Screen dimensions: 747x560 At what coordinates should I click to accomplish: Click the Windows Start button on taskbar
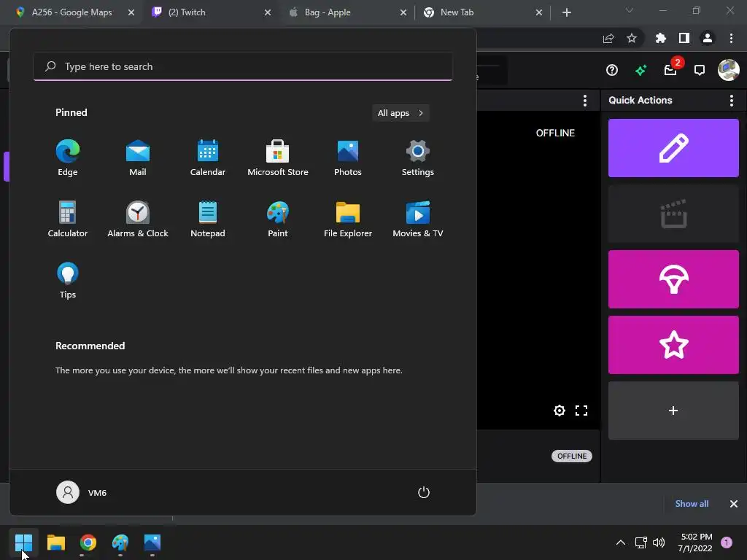point(23,542)
